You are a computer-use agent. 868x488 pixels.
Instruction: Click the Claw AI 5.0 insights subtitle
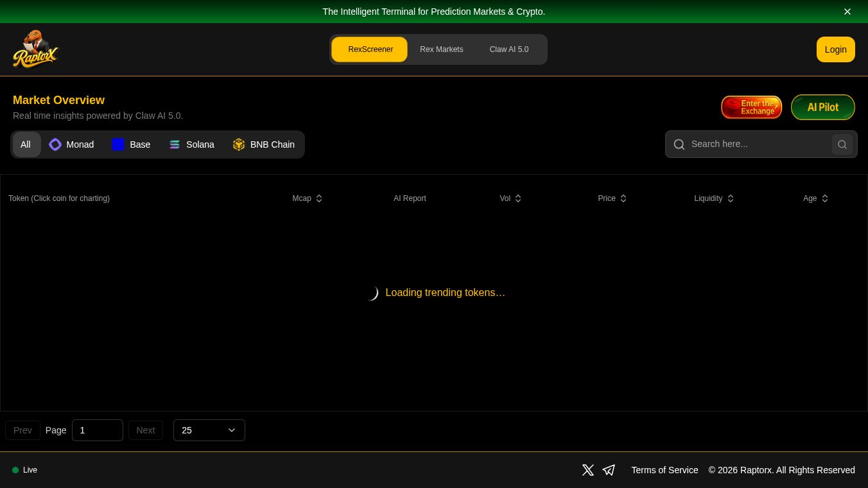(x=98, y=116)
